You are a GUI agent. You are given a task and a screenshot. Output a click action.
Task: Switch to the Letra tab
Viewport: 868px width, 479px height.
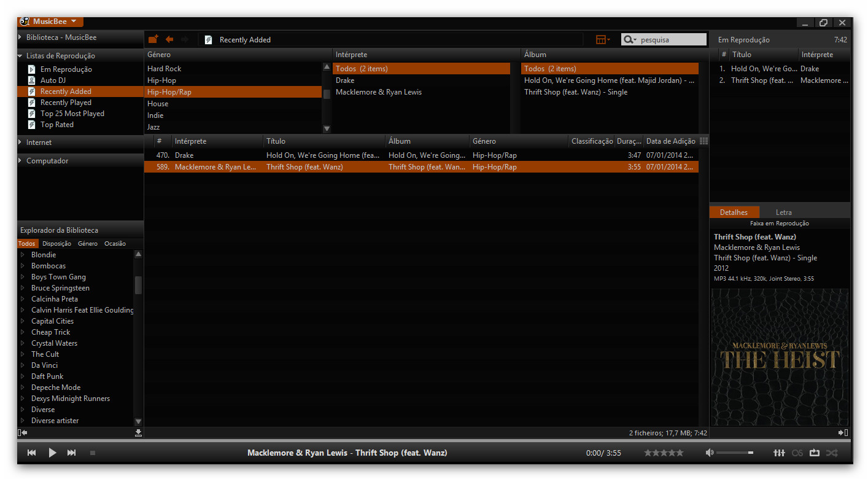point(783,212)
